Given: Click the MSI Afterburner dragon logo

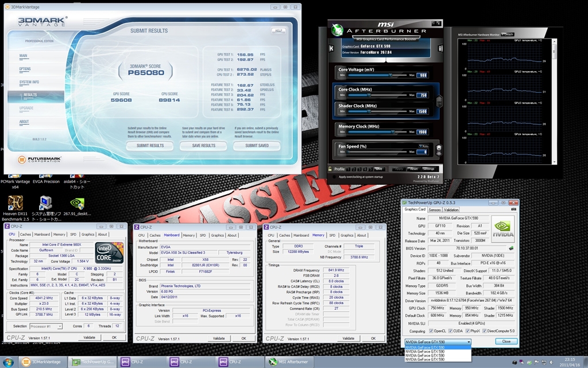Looking at the screenshot, I should pyautogui.click(x=337, y=30).
